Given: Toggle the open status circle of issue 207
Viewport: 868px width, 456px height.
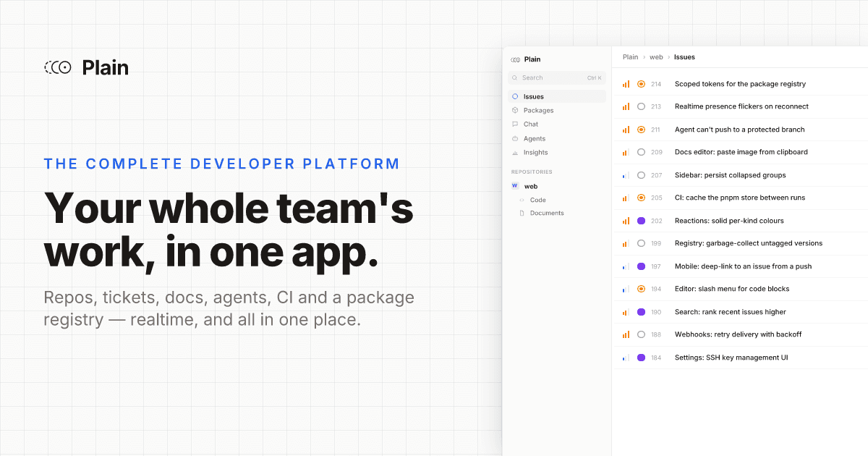Looking at the screenshot, I should pos(641,175).
